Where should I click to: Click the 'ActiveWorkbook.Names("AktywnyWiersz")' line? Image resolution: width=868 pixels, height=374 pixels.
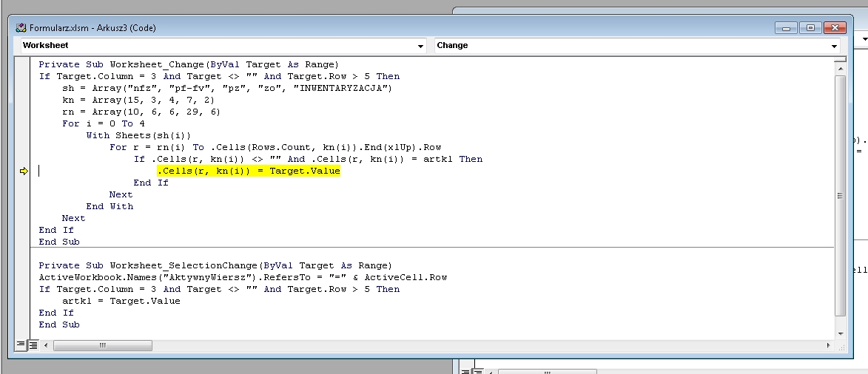click(x=243, y=277)
